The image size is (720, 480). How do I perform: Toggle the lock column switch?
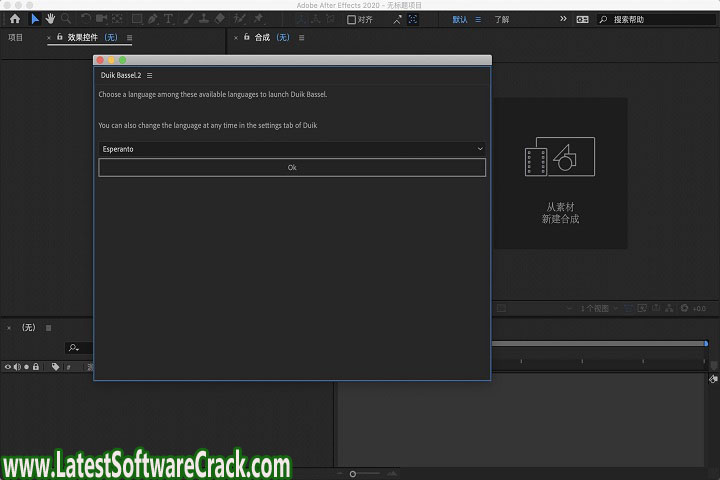pos(36,367)
